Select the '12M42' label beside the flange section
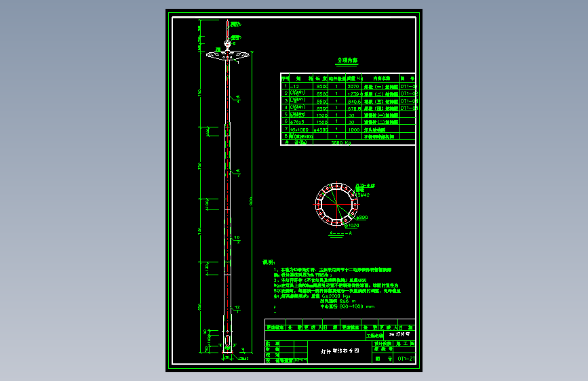 (363, 195)
